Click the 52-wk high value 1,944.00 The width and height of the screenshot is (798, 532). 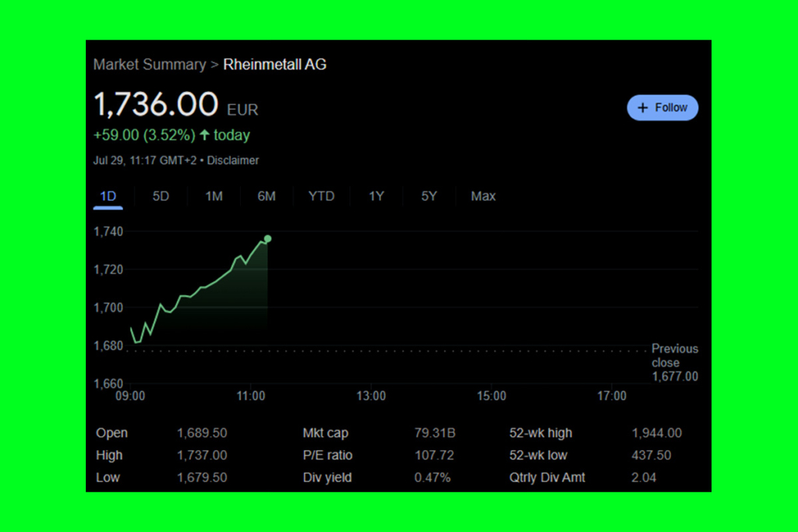point(656,433)
